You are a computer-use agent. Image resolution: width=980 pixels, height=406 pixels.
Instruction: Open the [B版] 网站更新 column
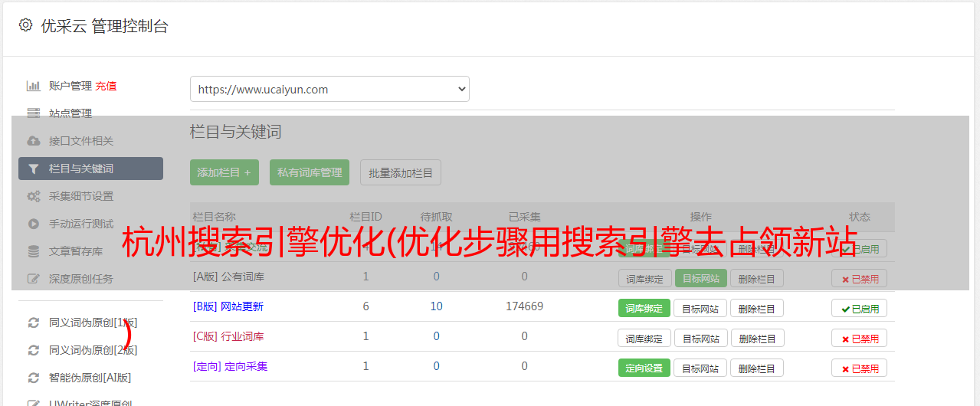228,306
